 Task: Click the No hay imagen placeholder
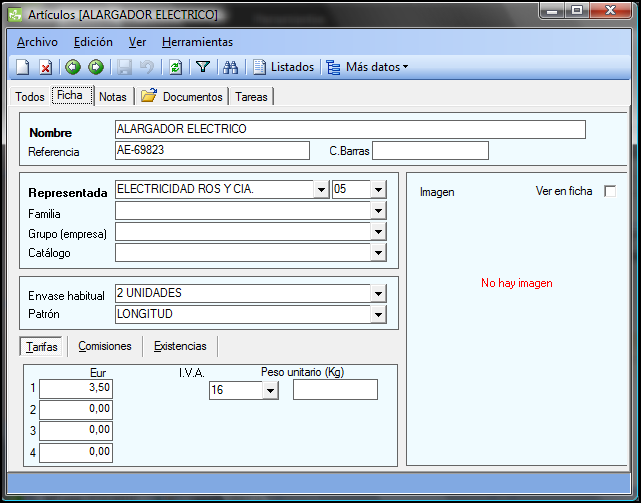click(x=517, y=283)
